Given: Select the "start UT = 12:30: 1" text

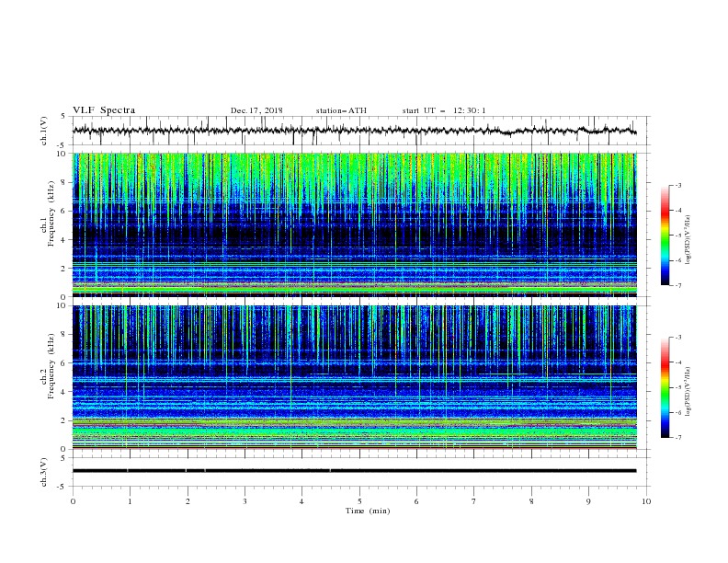Looking at the screenshot, I should [444, 110].
